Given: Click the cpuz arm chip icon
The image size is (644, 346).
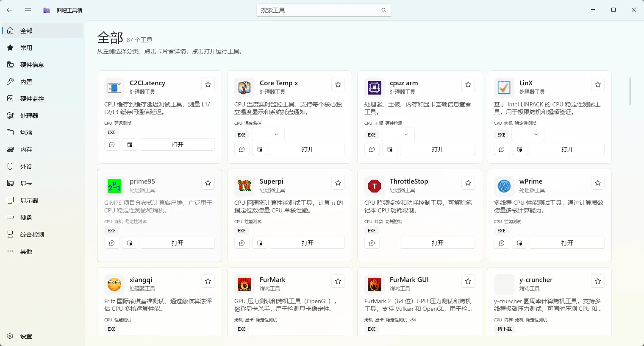Looking at the screenshot, I should pos(375,88).
